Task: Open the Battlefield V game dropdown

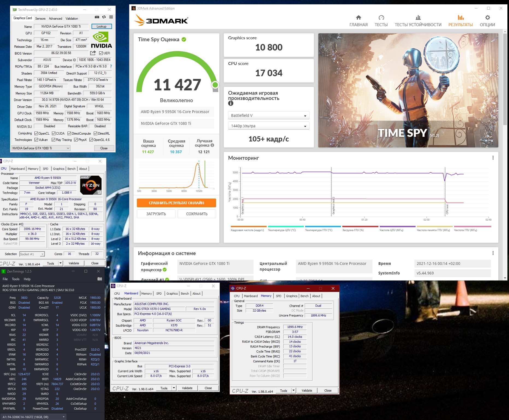Action: [x=269, y=116]
